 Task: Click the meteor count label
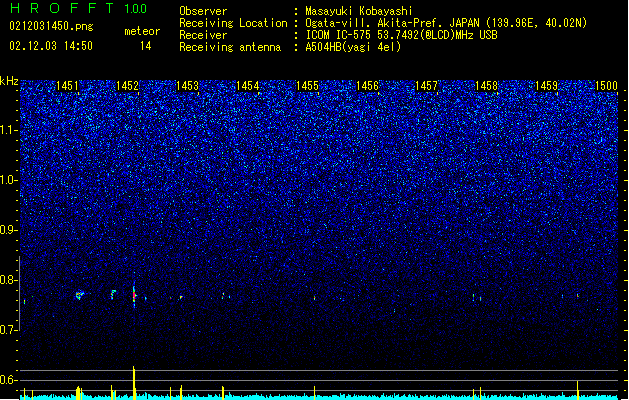(142, 31)
